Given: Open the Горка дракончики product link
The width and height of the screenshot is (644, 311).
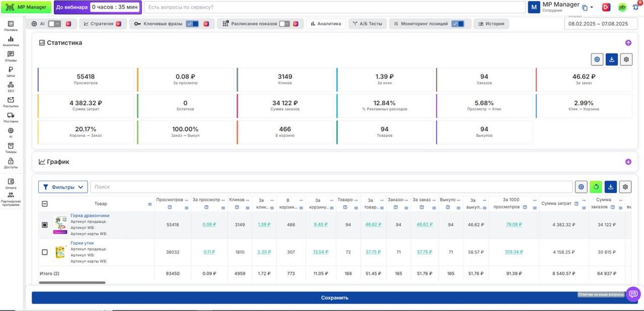Looking at the screenshot, I should click(x=90, y=216).
